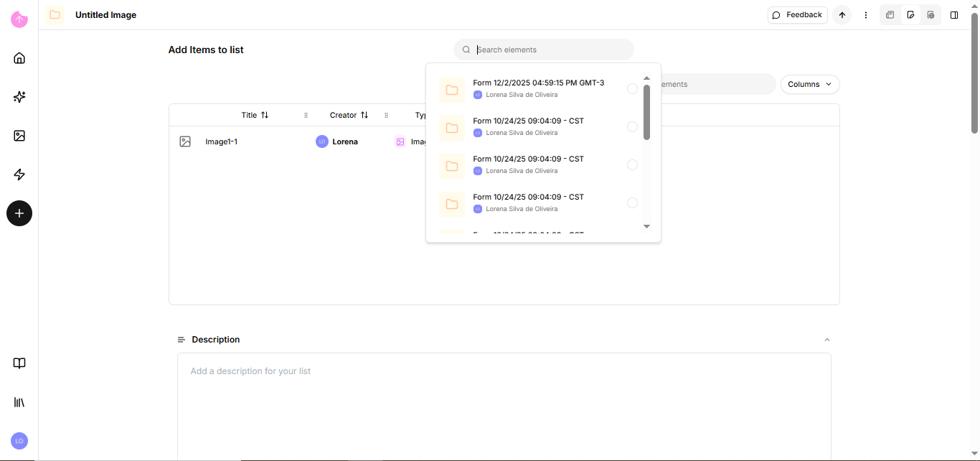
Task: Go to Home in the left sidebar
Action: pyautogui.click(x=19, y=58)
